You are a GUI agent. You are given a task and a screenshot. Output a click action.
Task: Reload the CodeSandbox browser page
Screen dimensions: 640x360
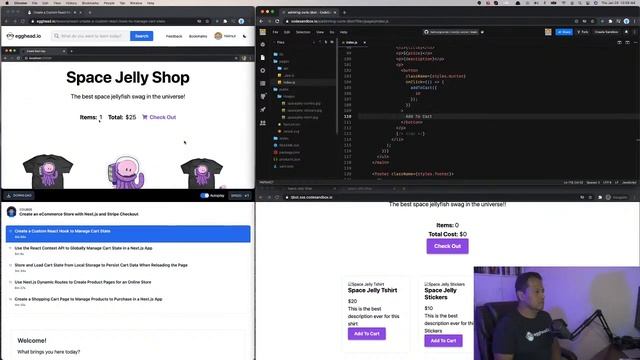point(277,21)
